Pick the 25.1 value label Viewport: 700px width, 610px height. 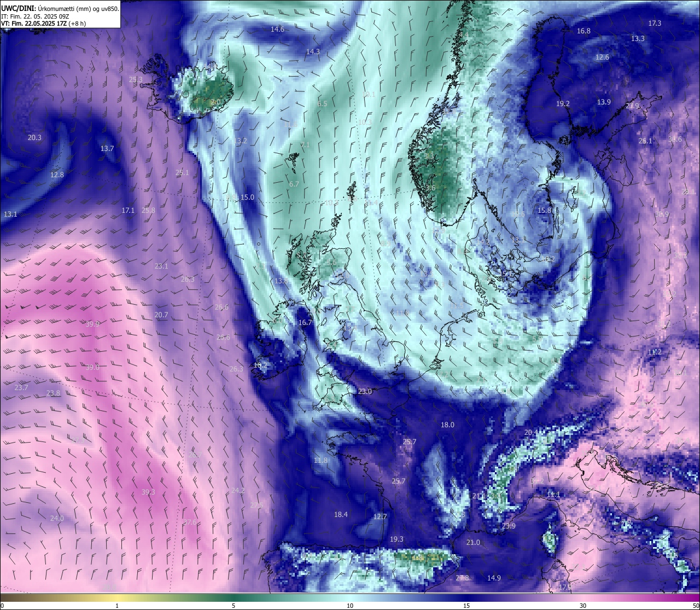(x=182, y=172)
